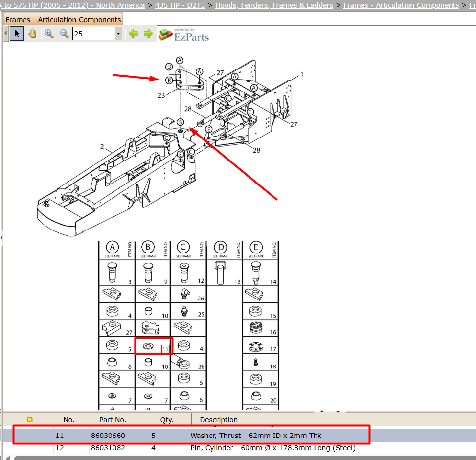Click item 18 bolt in column E
This screenshot has height=460, width=476.
(x=256, y=362)
